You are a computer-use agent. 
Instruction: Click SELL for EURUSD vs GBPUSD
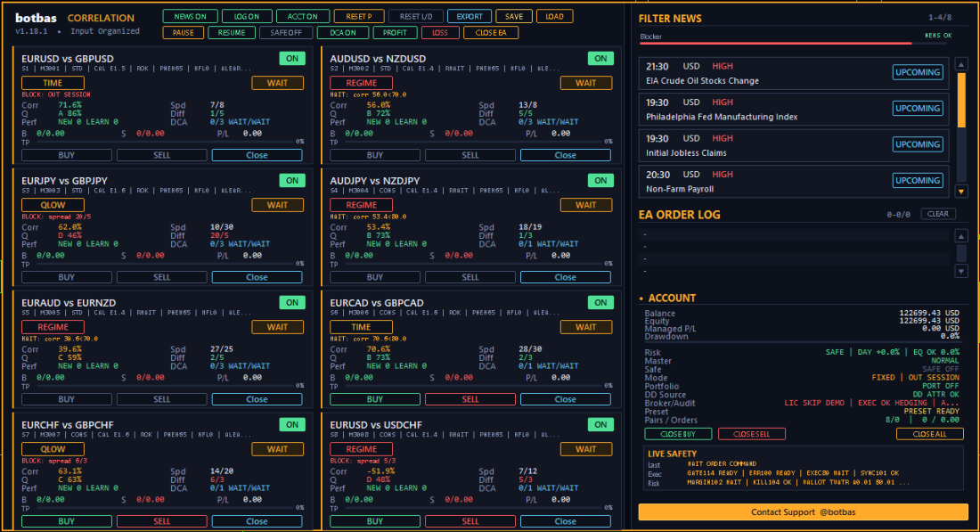[x=162, y=155]
